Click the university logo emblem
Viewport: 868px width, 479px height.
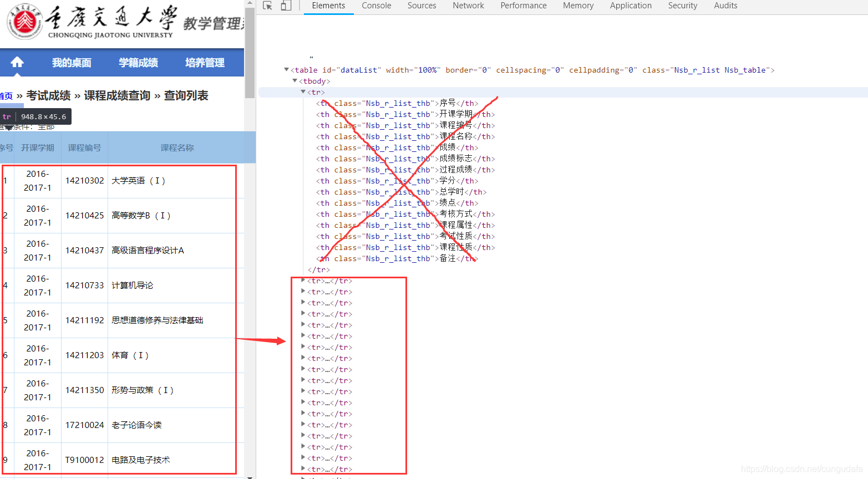tap(24, 22)
